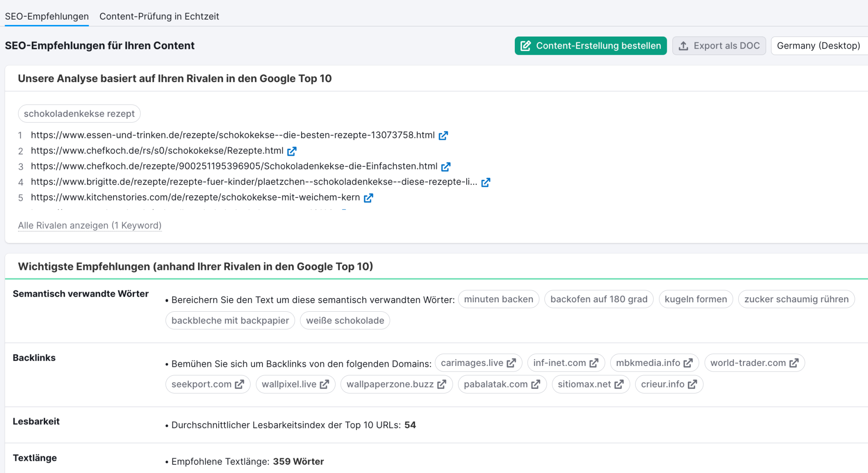
Task: Open essen-und-trinken.de result in new tab
Action: click(443, 135)
